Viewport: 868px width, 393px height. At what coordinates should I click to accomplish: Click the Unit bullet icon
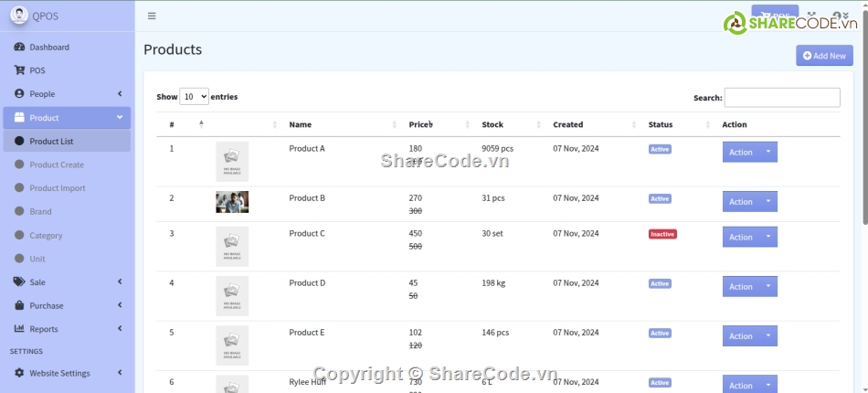[x=19, y=259]
